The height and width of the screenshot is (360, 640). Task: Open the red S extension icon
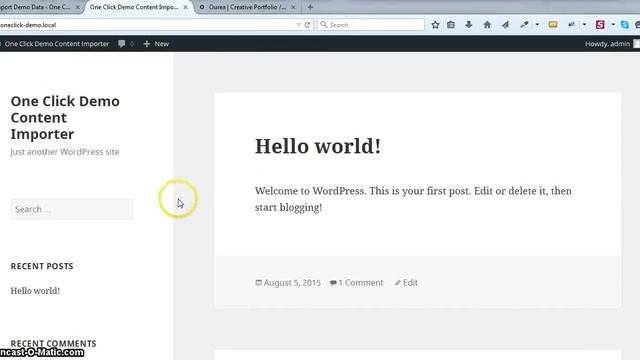click(600, 25)
